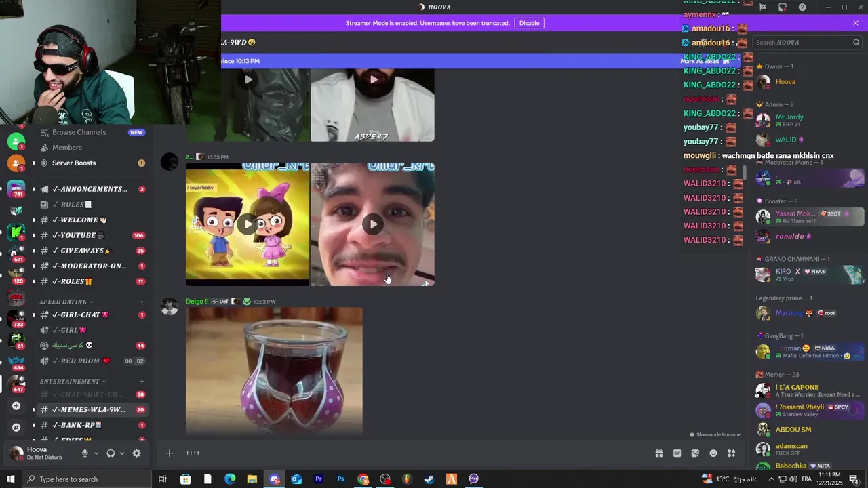Viewport: 868px width, 488px height.
Task: Open the apps launcher icon
Action: point(732,453)
